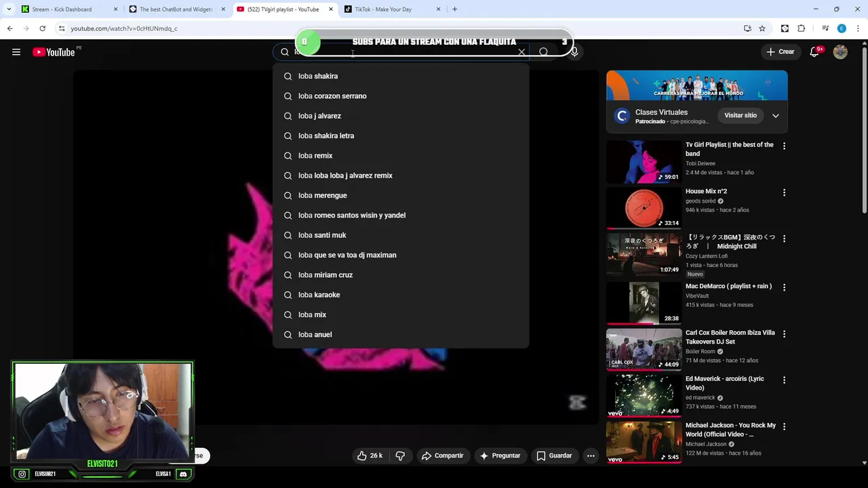This screenshot has height=488, width=868.
Task: Switch to Stream - Kick Dashboard tab
Action: pos(68,9)
